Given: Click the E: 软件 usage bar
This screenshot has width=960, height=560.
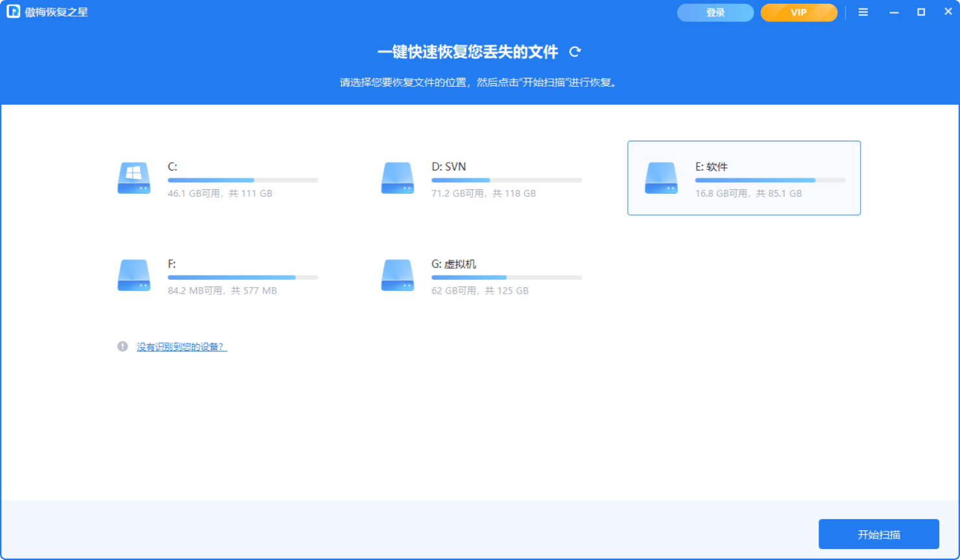Looking at the screenshot, I should point(771,180).
